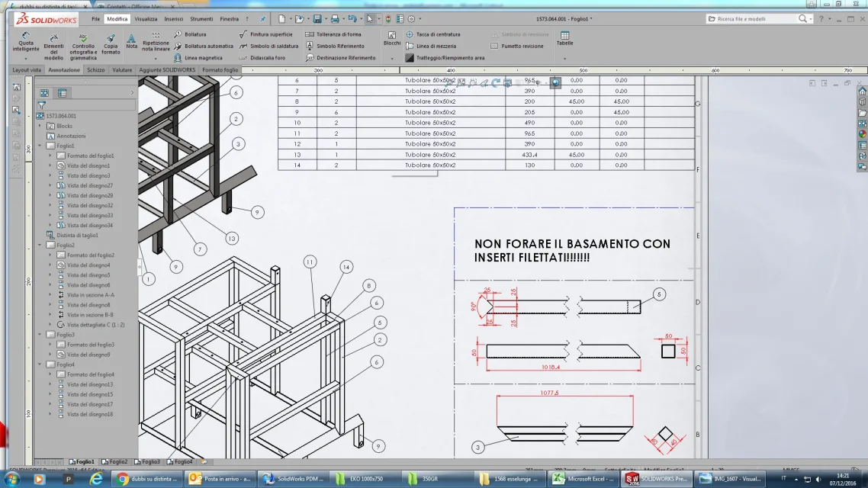The width and height of the screenshot is (868, 488).
Task: Open Microsoft Excel from the taskbar
Action: (583, 479)
